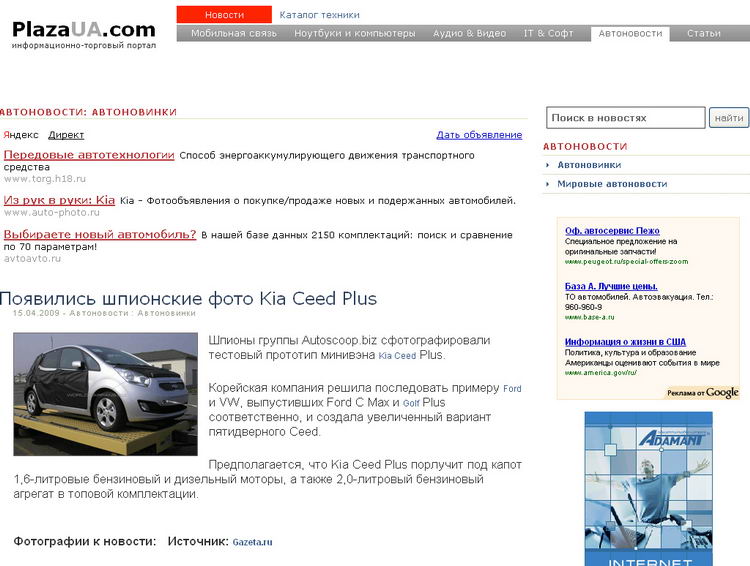750x566 pixels.
Task: Select Автоновости menu item
Action: pos(630,33)
